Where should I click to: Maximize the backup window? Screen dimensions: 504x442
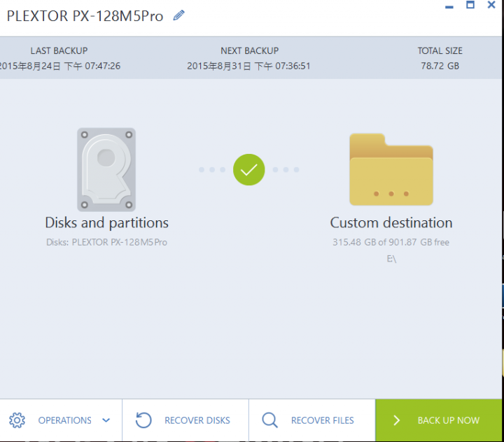click(x=470, y=4)
